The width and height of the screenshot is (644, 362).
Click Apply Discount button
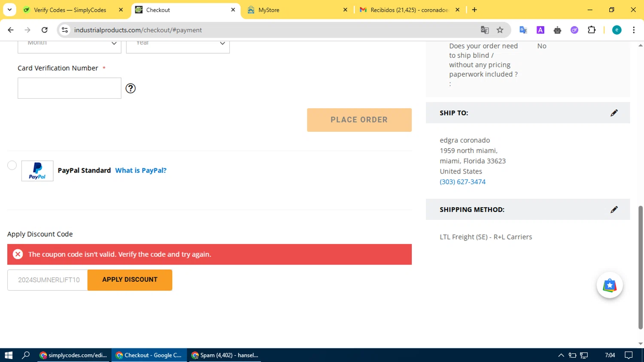[130, 280]
